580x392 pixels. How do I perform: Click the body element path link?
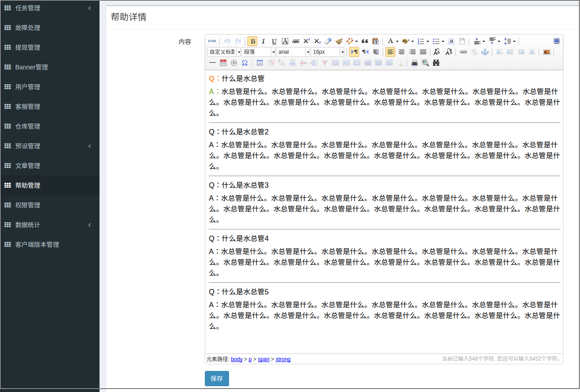pos(237,359)
